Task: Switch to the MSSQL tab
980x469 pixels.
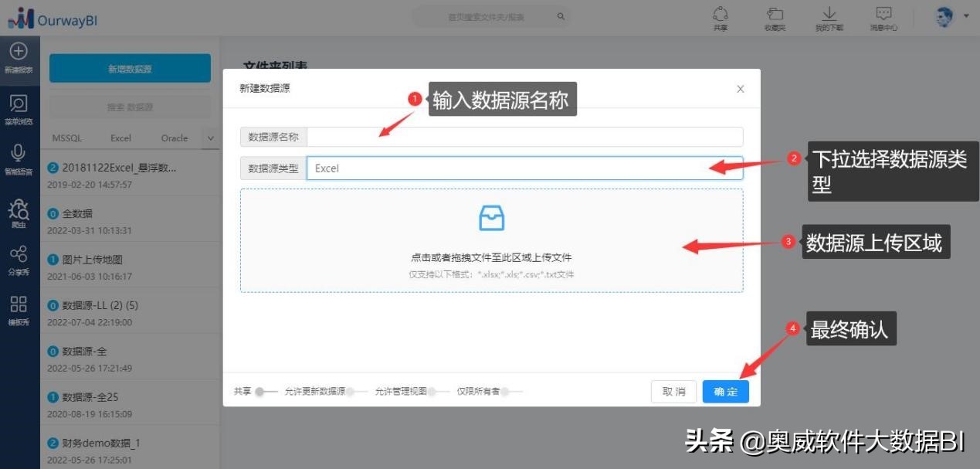Action: point(66,138)
